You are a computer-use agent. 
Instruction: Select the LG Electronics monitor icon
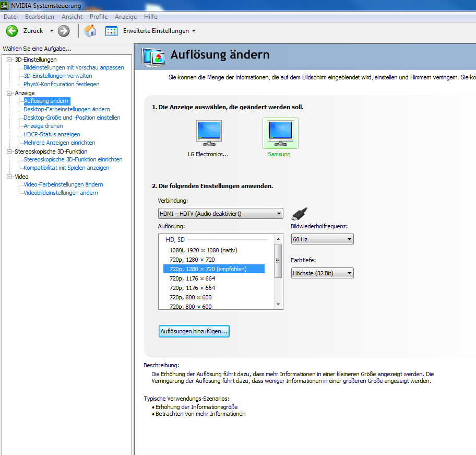pos(209,133)
